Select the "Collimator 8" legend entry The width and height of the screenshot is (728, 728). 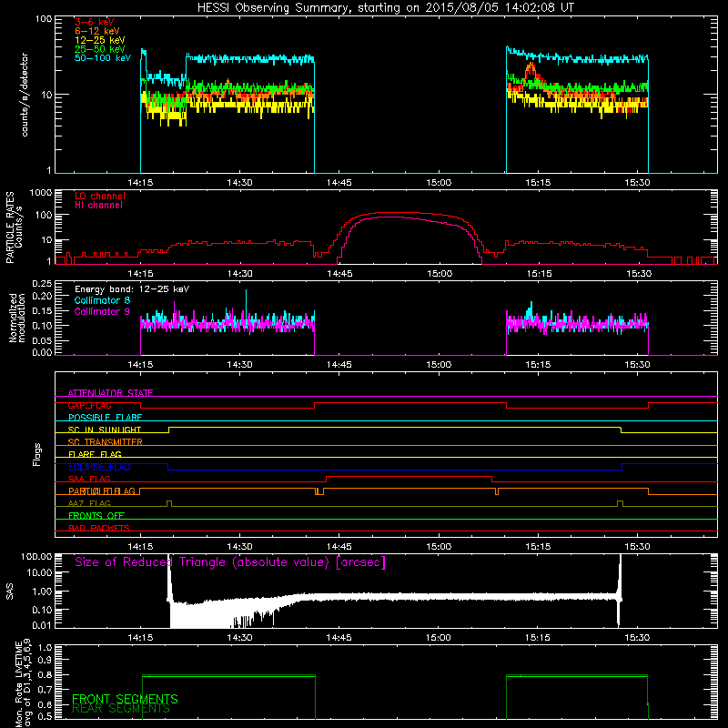point(102,300)
